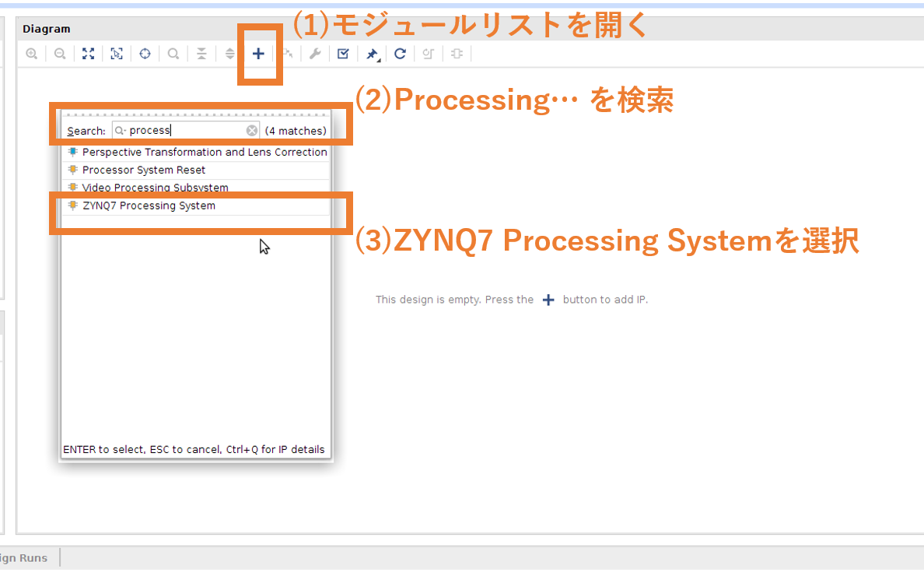Pick Perspective Transformation and Lens Correction
Screen dimensions: 924x576
click(x=204, y=152)
